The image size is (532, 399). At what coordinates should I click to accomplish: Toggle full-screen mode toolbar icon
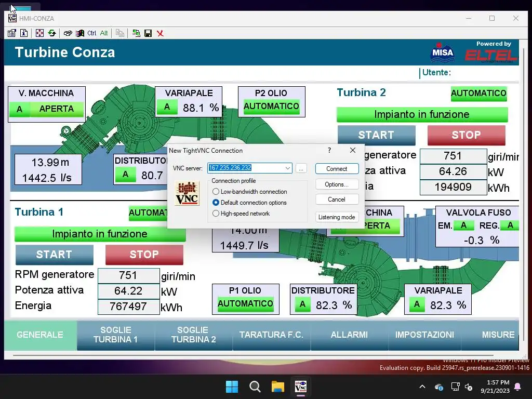[39, 33]
